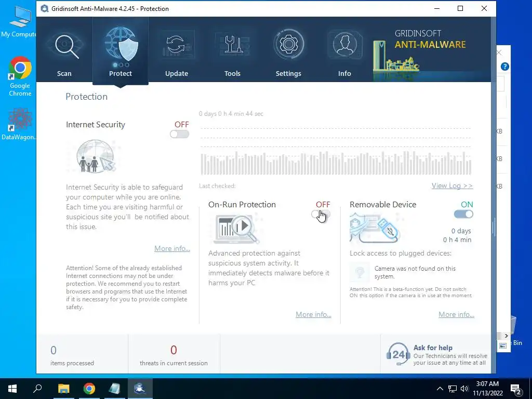Click the Ask for help link
The width and height of the screenshot is (532, 399).
coord(433,348)
